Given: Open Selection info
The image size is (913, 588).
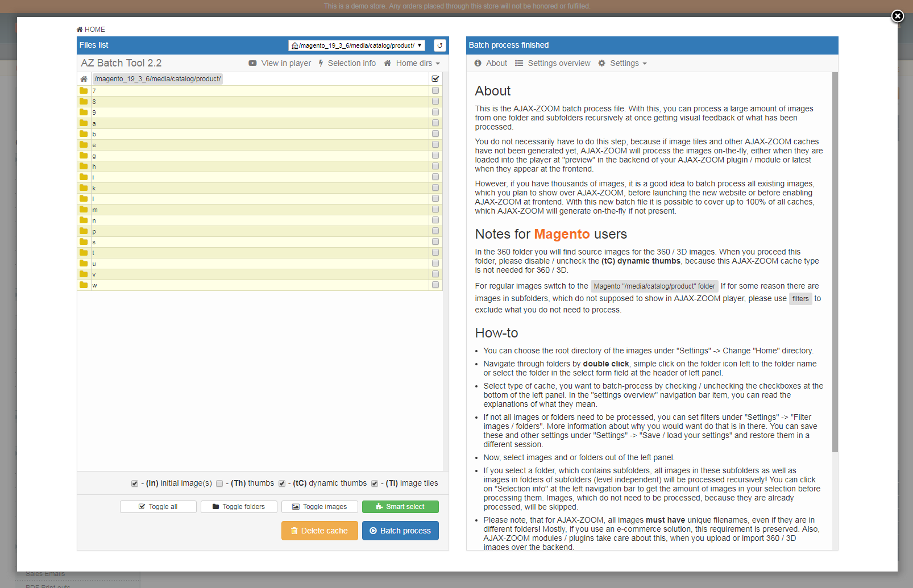Looking at the screenshot, I should tap(347, 63).
